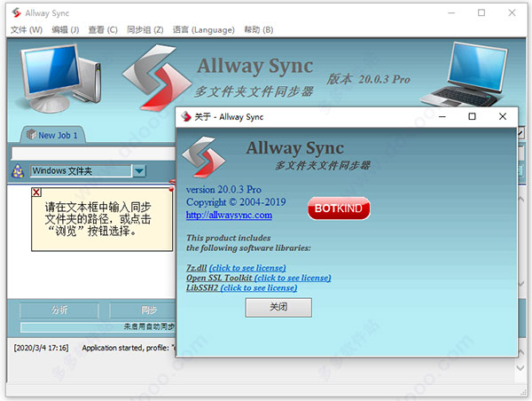Viewport: 532px width, 401px height.
Task: Open the 编辑 (J) menu
Action: [65, 30]
